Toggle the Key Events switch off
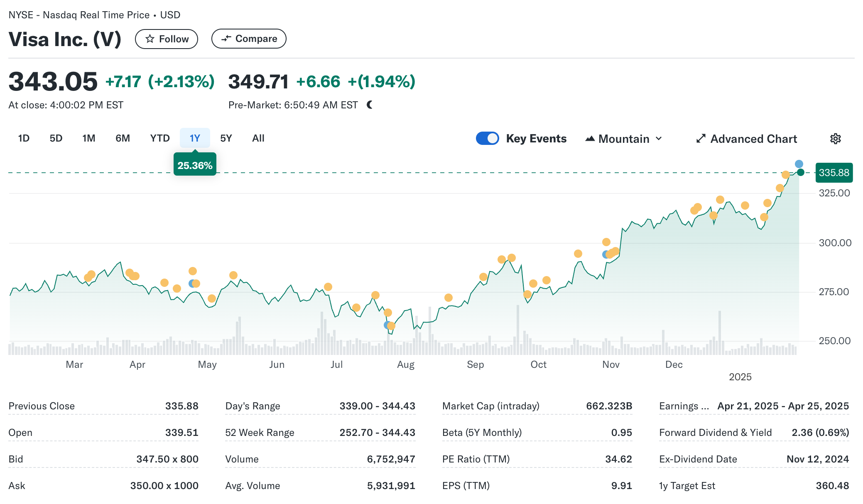 pos(487,139)
